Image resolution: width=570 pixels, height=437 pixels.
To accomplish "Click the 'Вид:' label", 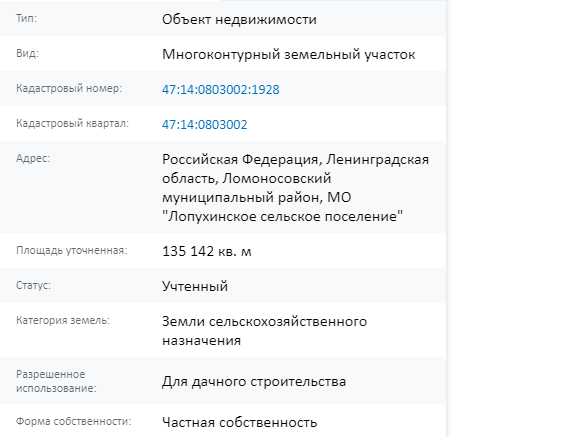I will click(27, 53).
